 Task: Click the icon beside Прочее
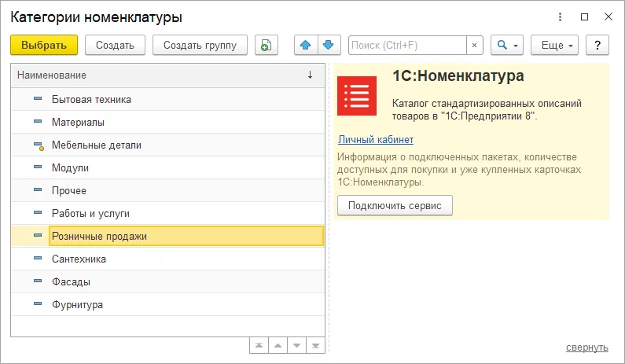pos(38,189)
